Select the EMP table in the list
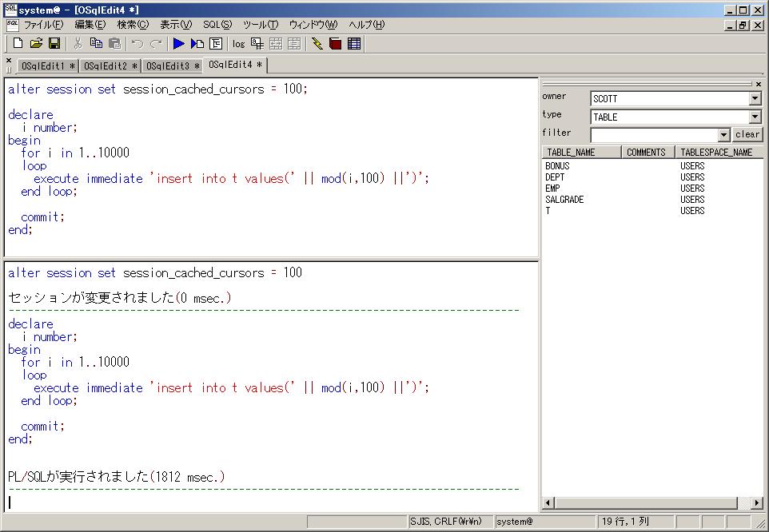This screenshot has width=769, height=532. [x=552, y=189]
